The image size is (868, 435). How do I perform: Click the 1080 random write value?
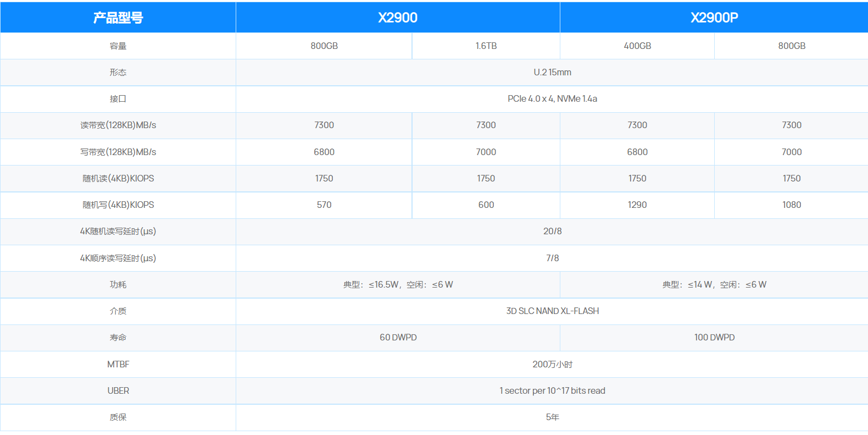click(x=792, y=205)
